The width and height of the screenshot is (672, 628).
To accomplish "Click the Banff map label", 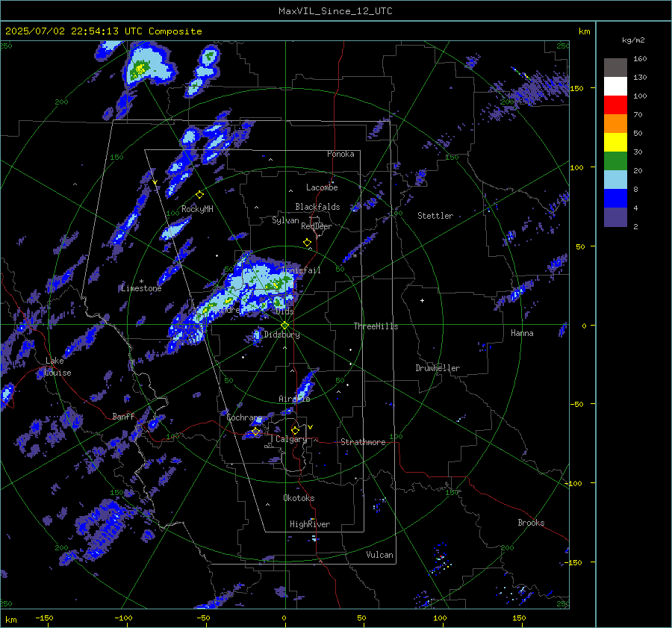I will point(123,416).
